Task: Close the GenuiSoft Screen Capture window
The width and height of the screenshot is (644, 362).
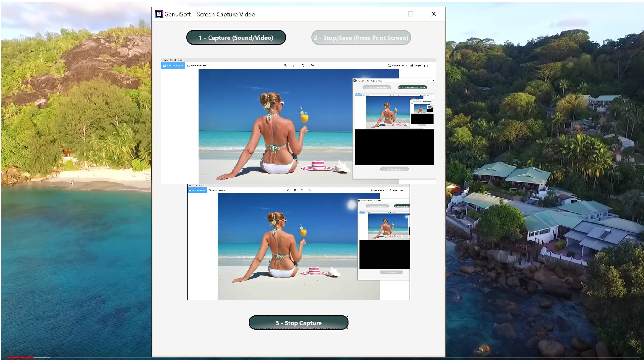Action: click(434, 14)
